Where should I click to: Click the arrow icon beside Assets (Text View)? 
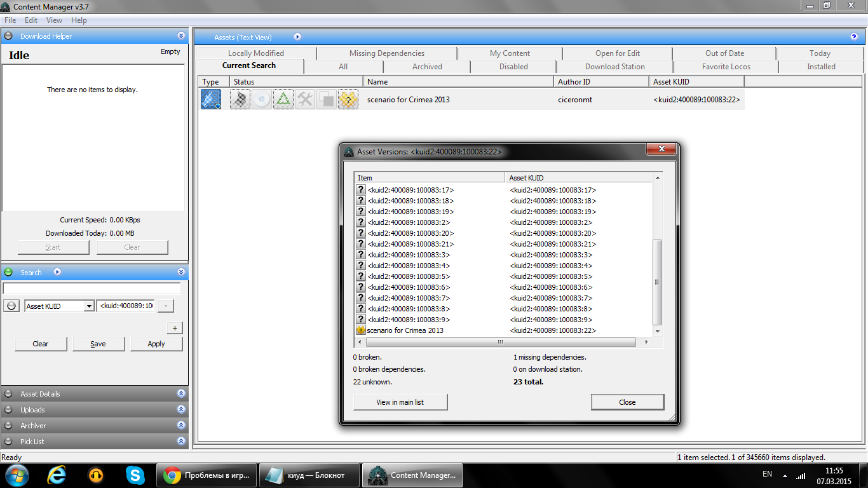coord(297,37)
